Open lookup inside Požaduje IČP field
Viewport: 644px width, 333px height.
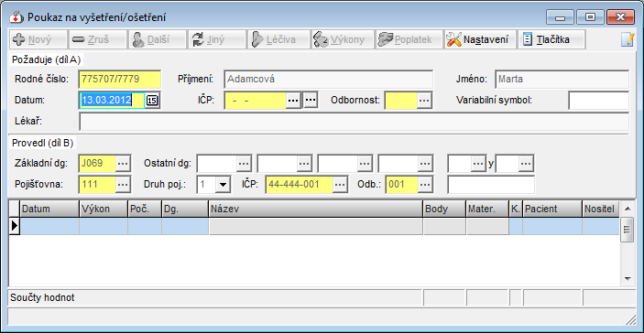(293, 100)
